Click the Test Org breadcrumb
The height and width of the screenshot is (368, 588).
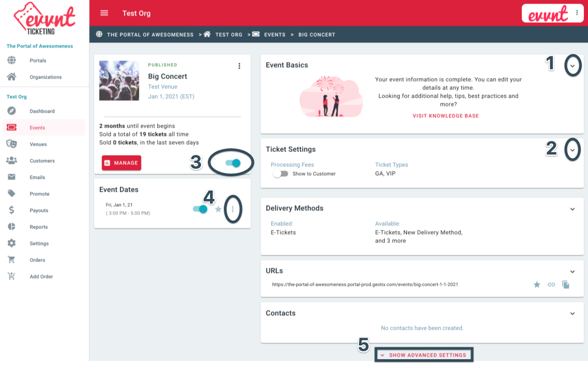229,35
